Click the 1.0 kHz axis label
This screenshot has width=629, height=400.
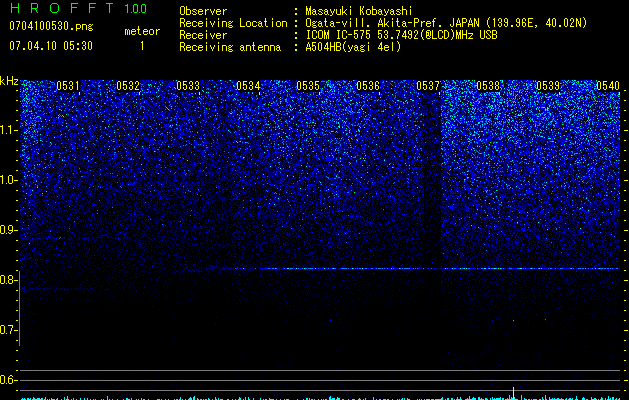pyautogui.click(x=8, y=180)
